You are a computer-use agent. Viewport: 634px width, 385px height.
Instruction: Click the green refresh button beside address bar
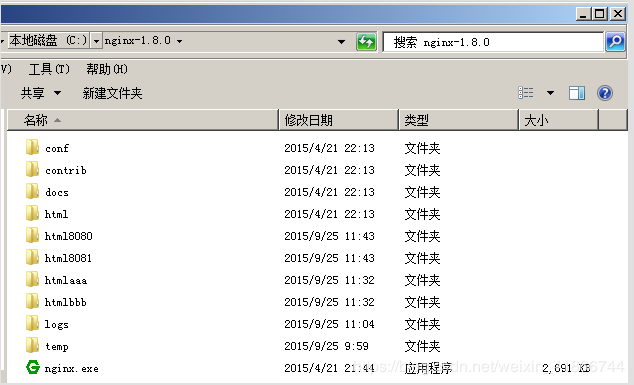tap(366, 42)
